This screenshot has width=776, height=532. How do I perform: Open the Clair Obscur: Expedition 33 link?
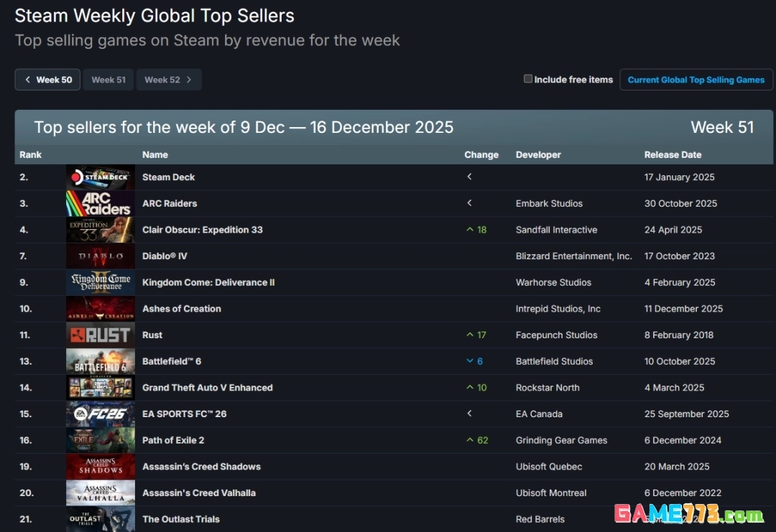tap(202, 230)
